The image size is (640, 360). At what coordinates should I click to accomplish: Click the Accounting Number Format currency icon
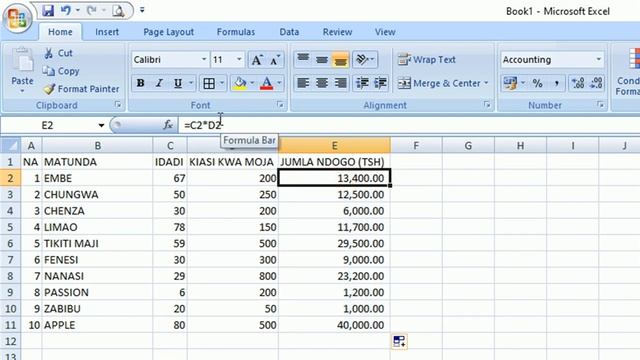[x=510, y=83]
